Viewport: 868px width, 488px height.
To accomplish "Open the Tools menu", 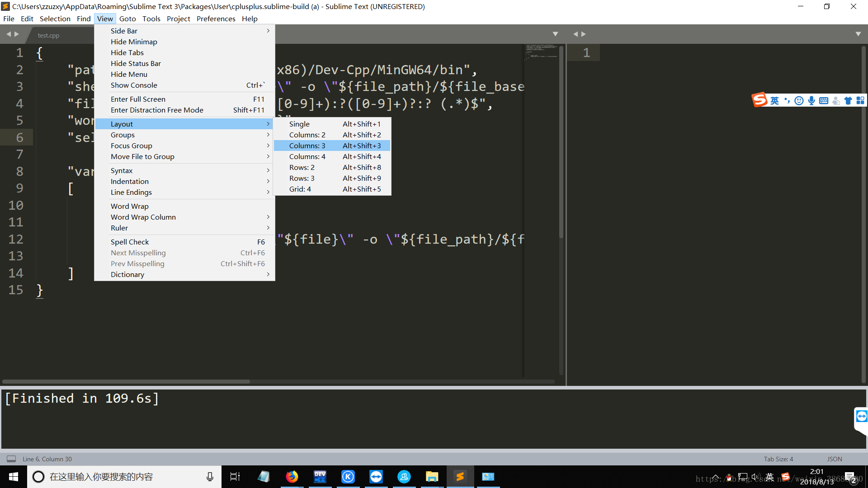I will tap(151, 19).
